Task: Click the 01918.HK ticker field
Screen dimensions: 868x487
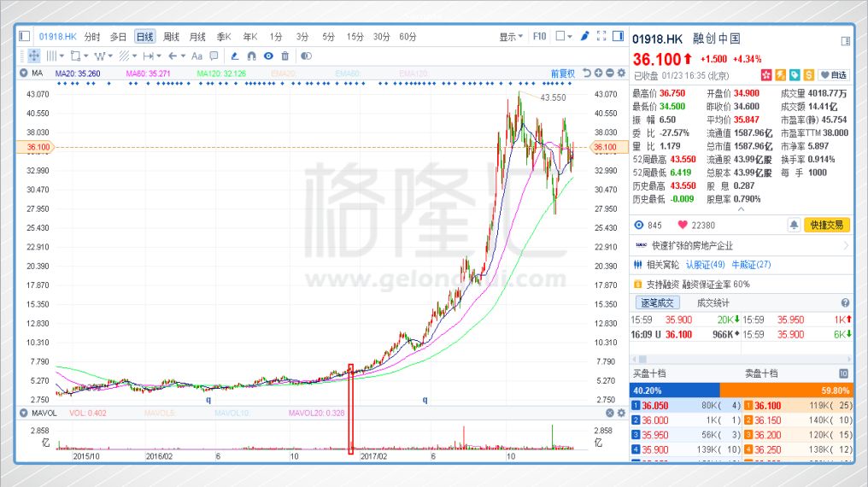Action: pyautogui.click(x=57, y=37)
